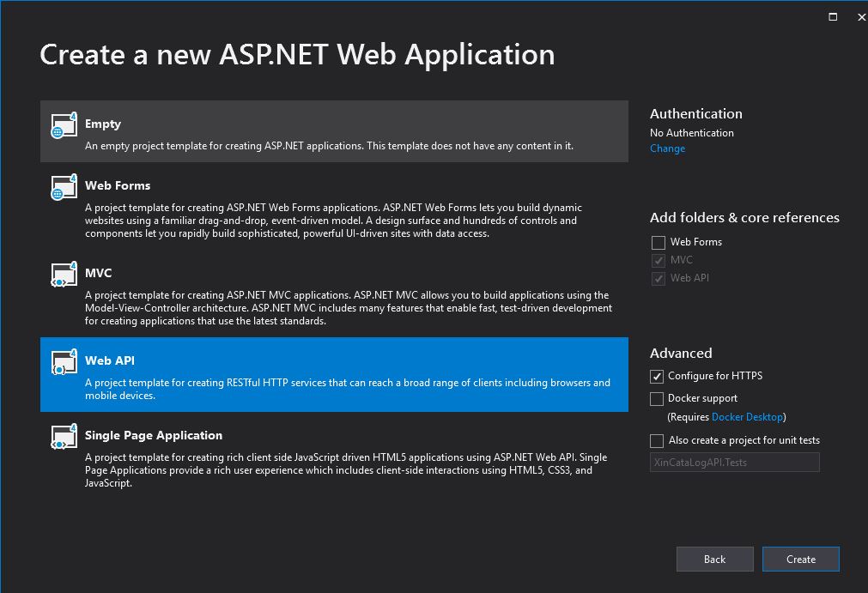The height and width of the screenshot is (593, 868).
Task: Click the MVC template icon
Action: coord(64,275)
